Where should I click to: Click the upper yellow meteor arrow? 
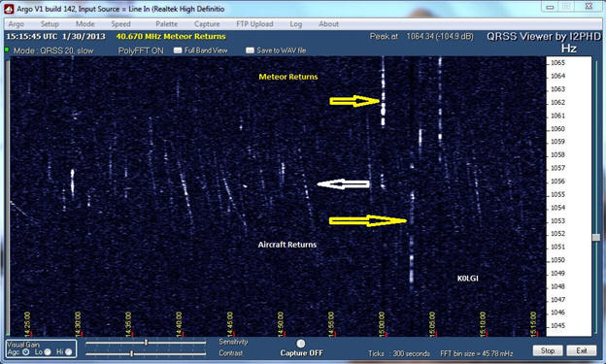pyautogui.click(x=355, y=101)
